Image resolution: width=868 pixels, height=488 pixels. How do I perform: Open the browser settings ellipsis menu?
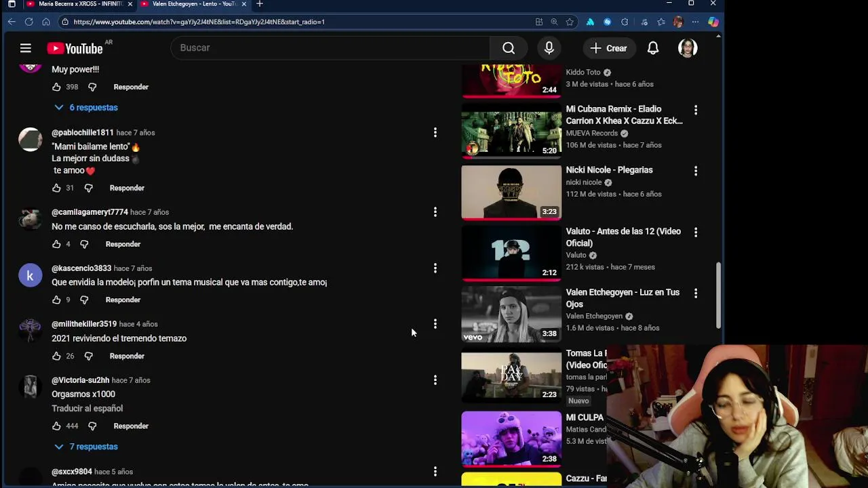click(695, 22)
